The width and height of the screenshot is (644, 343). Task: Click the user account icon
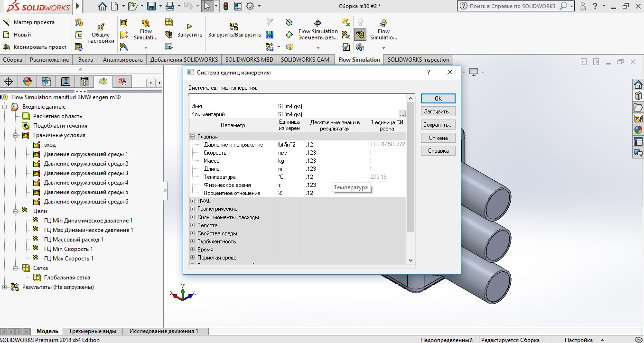click(x=583, y=6)
